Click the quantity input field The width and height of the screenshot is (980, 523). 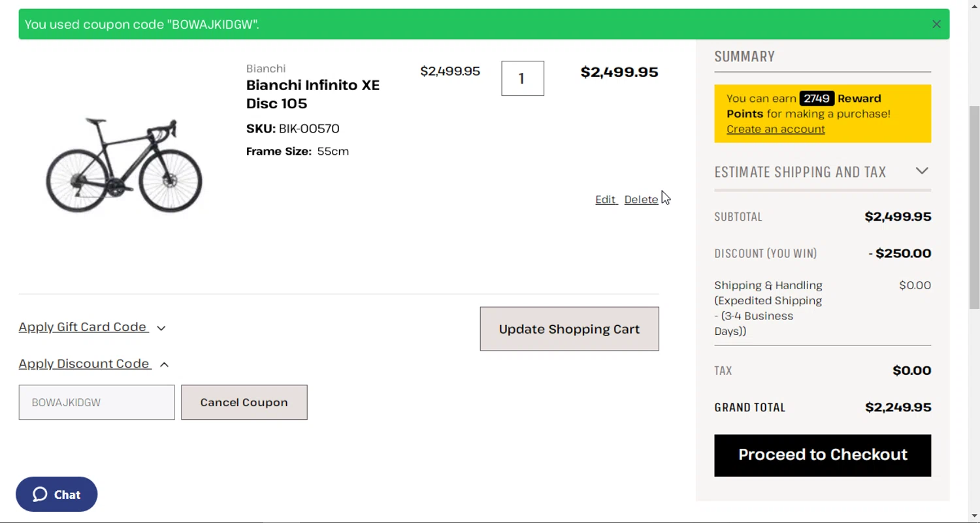[x=522, y=78]
